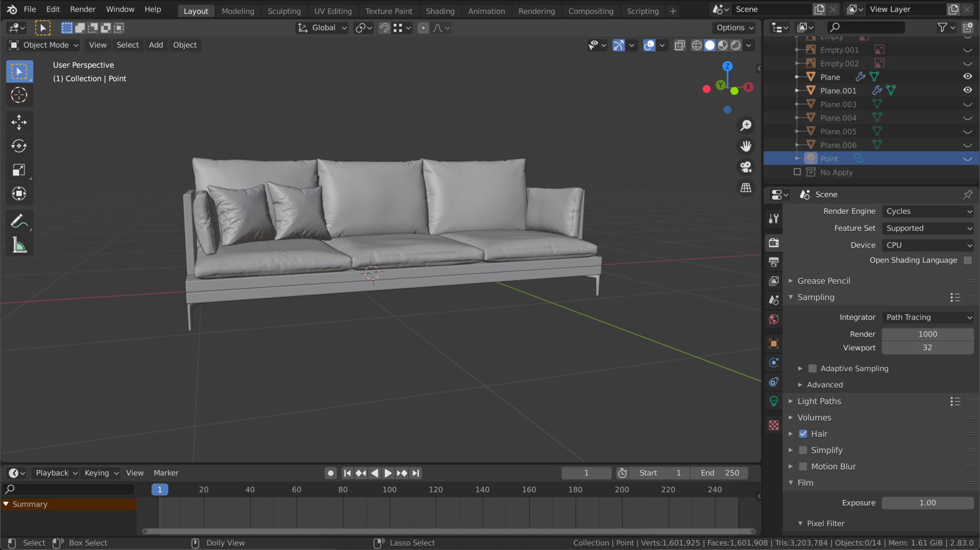
Task: Click the New Collection button in outliner
Action: pyautogui.click(x=969, y=27)
